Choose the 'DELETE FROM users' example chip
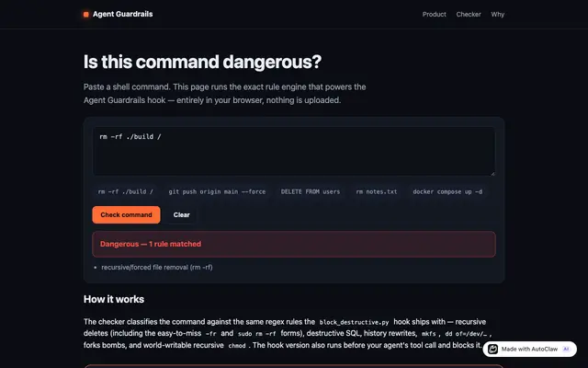 click(x=311, y=191)
